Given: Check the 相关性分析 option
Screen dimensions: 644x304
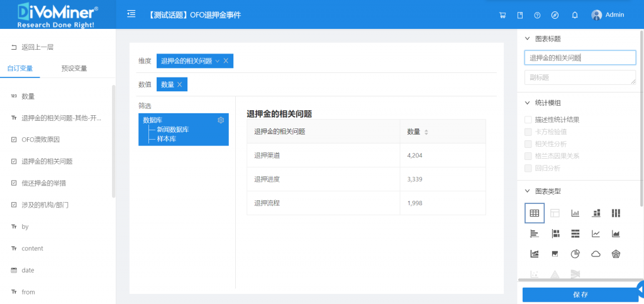Looking at the screenshot, I should [528, 144].
